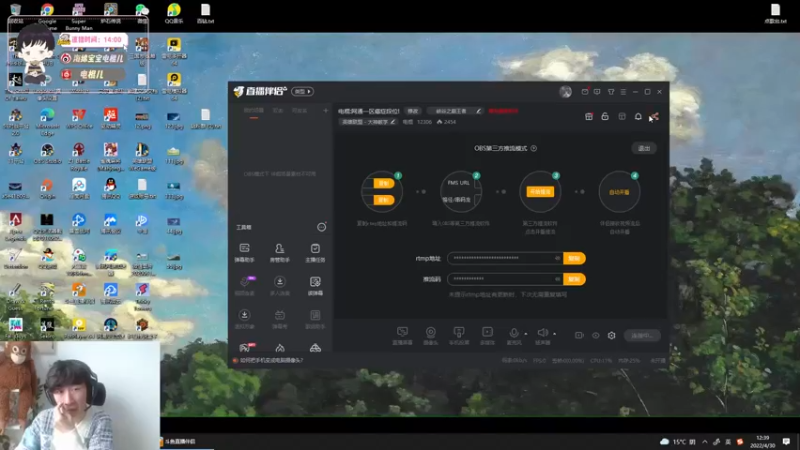Open the 房管助手 room manager tool
This screenshot has width=800, height=450.
[x=280, y=253]
